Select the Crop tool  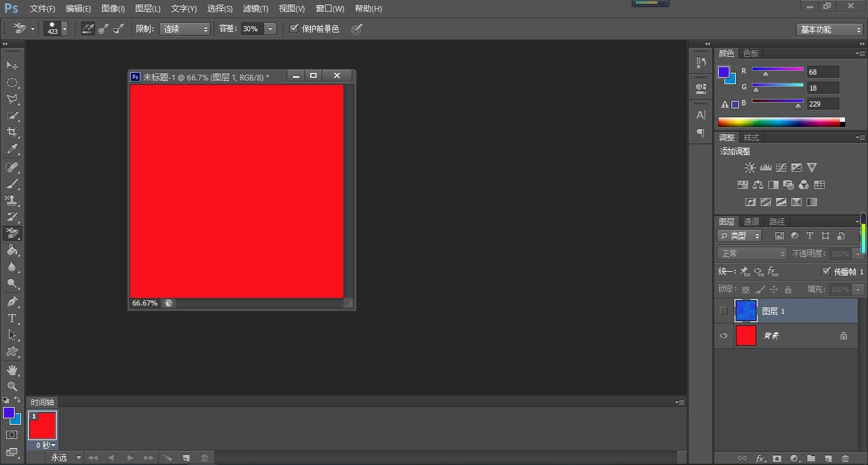pos(12,132)
